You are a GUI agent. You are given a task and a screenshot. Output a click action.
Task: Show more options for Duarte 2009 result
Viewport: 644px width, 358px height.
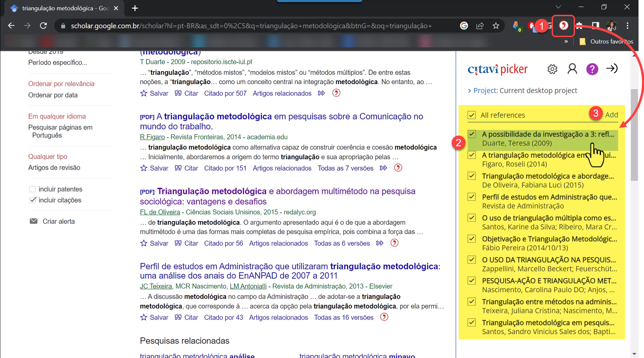(x=321, y=93)
